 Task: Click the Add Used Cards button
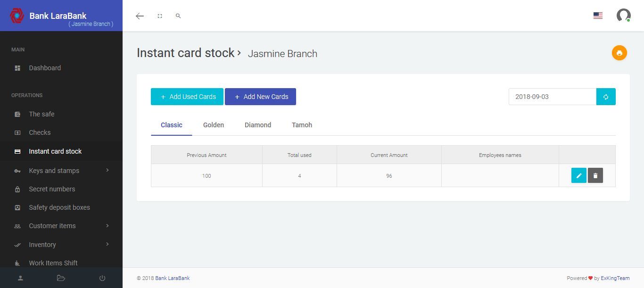[187, 97]
